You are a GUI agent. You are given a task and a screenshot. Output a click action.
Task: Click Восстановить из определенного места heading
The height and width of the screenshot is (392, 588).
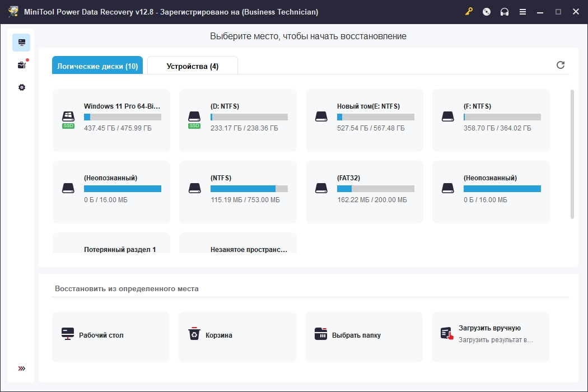coord(127,288)
